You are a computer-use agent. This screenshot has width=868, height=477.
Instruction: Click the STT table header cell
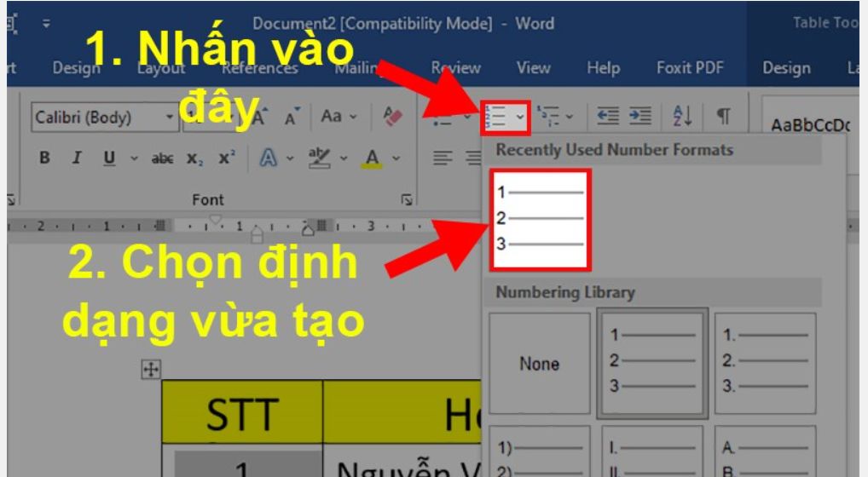(242, 411)
